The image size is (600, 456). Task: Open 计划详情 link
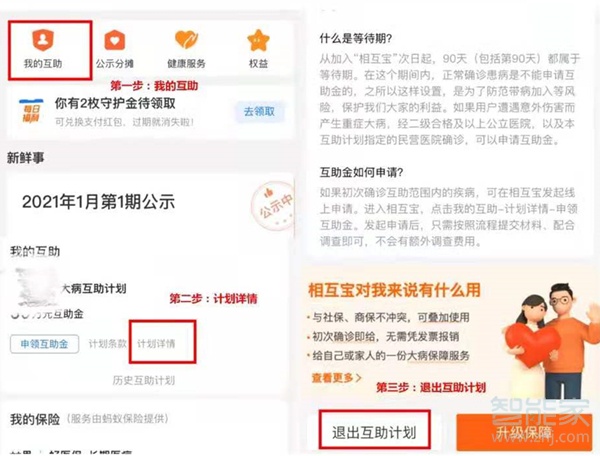[156, 344]
